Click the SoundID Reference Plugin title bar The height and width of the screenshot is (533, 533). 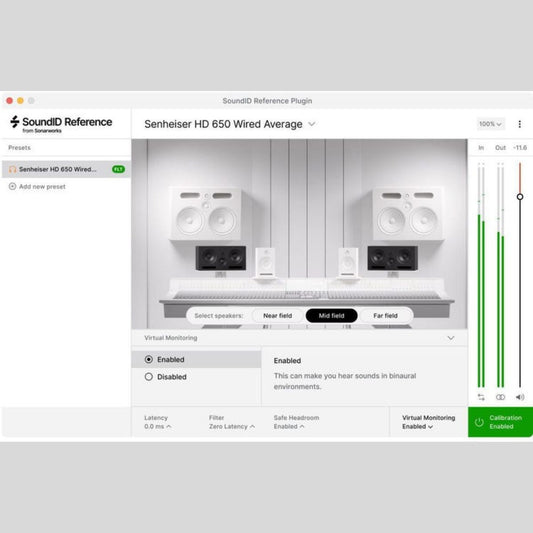(267, 101)
